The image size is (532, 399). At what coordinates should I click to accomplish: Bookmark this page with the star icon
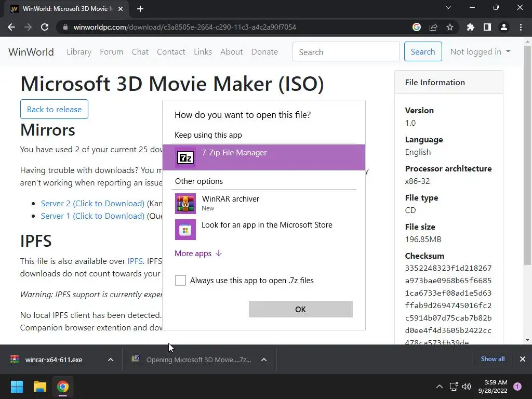click(450, 27)
